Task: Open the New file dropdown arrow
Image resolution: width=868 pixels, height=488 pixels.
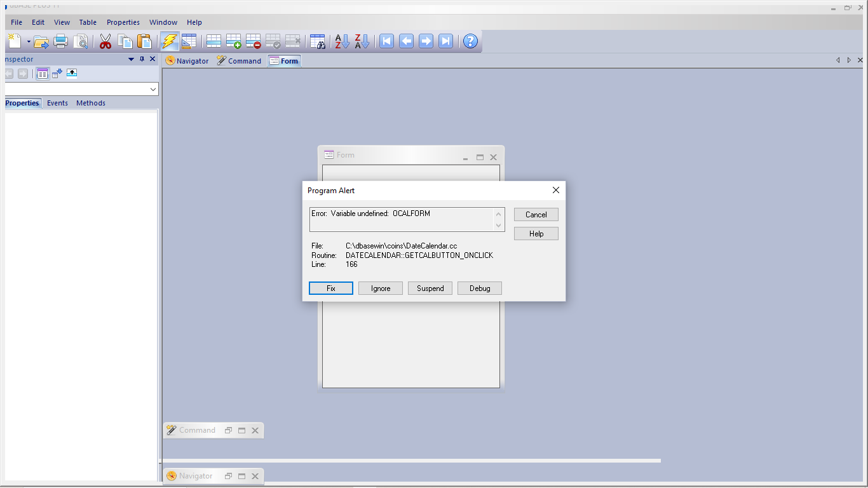Action: (29, 42)
